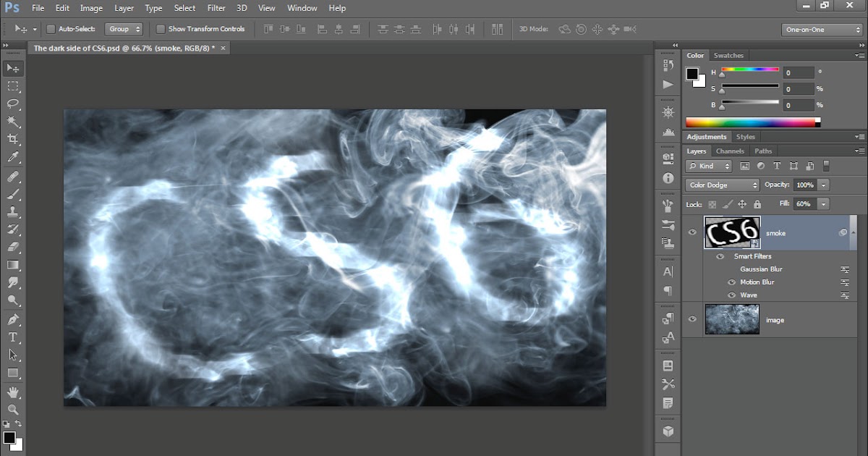The image size is (868, 456).
Task: Toggle visibility of the Motion Blur filter
Action: click(x=731, y=282)
